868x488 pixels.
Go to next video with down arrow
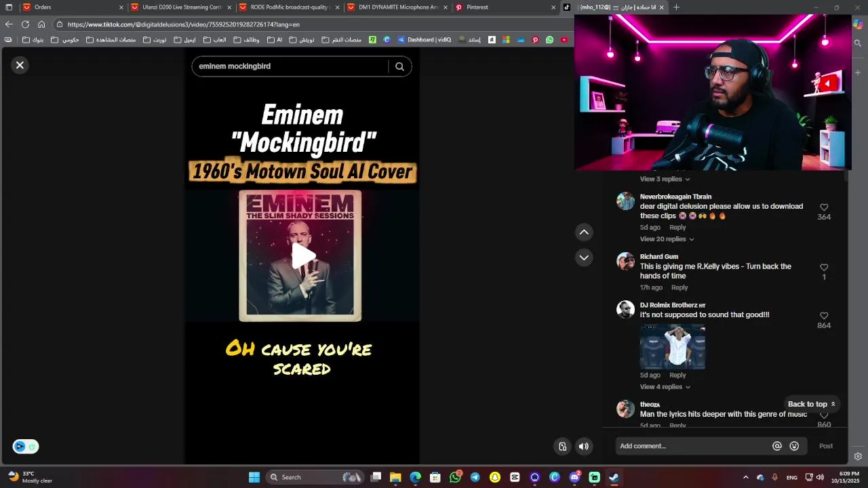(584, 258)
